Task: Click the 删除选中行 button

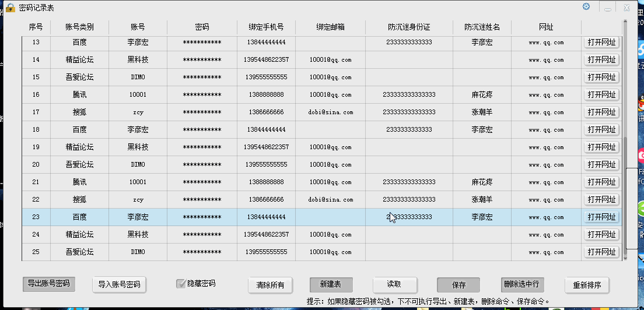Action: click(521, 284)
